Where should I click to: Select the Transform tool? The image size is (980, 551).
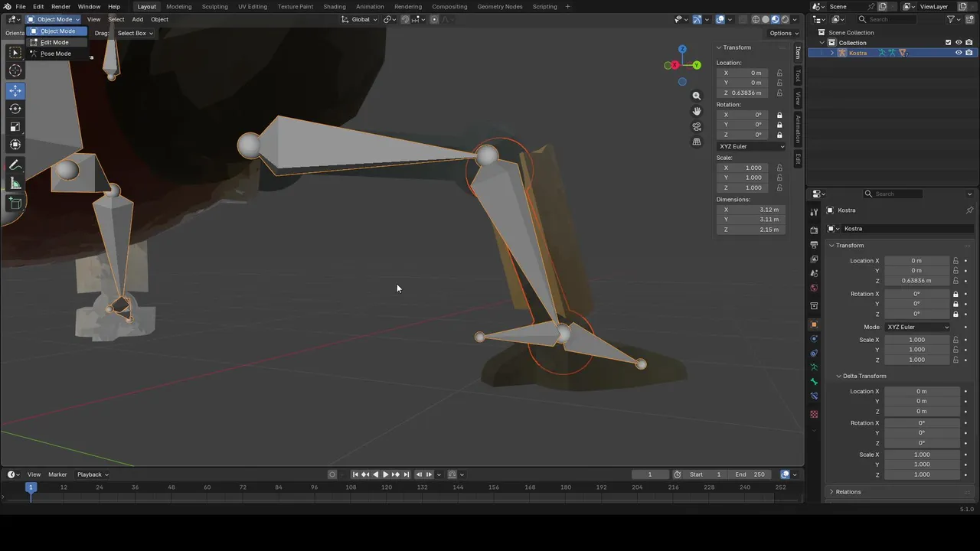click(15, 145)
